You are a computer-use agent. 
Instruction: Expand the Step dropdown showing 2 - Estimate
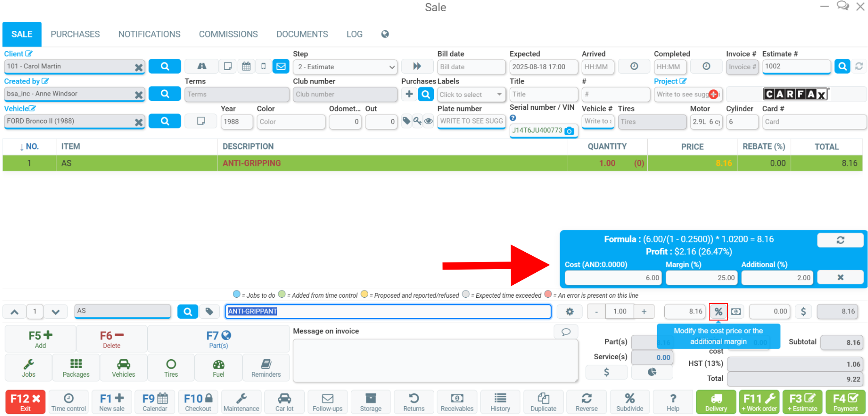pyautogui.click(x=345, y=67)
